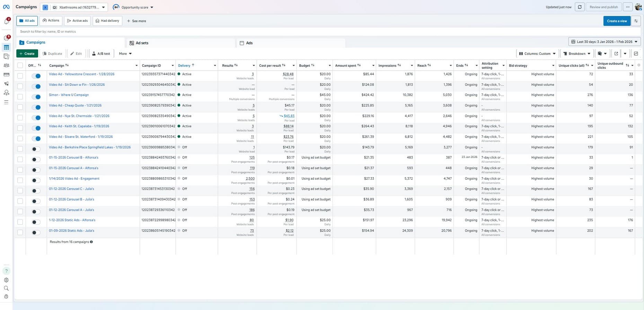
Task: Click the customize columns circle icon
Action: pos(639,65)
